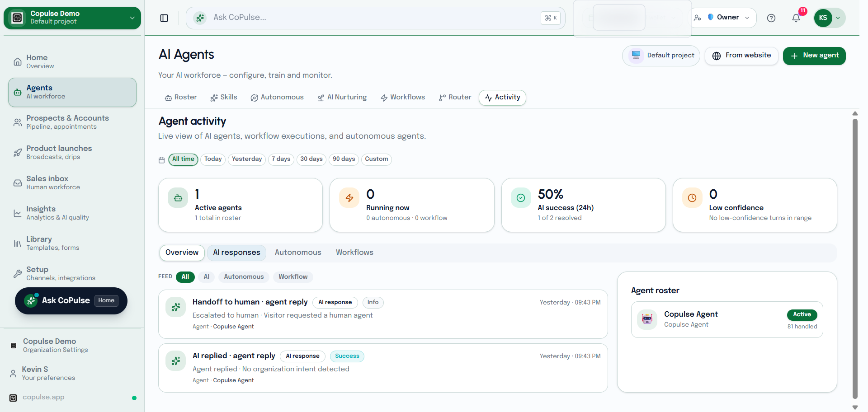Click the Setup wrench icon

(x=18, y=274)
